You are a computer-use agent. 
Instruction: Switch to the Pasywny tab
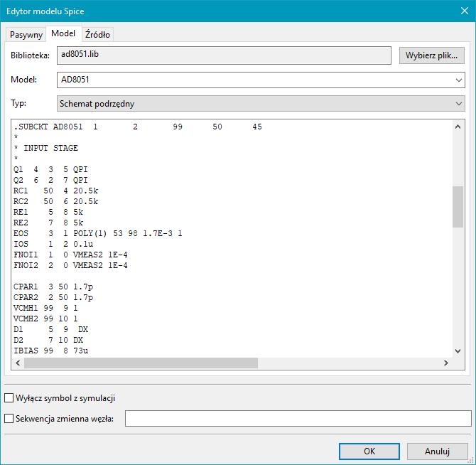tap(26, 34)
